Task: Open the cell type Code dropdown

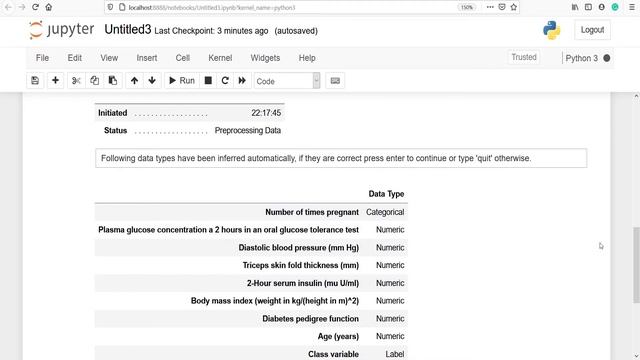Action: [287, 81]
